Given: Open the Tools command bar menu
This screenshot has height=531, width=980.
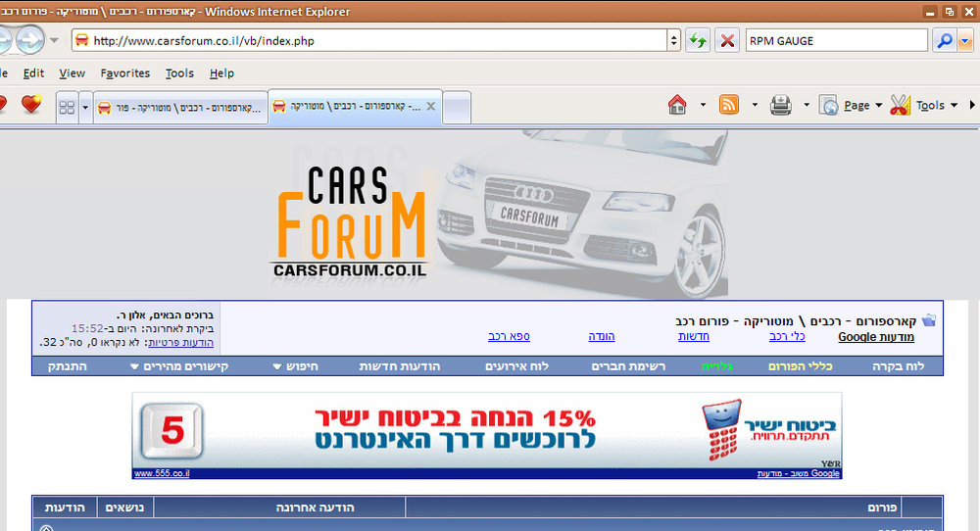Looking at the screenshot, I should (924, 105).
